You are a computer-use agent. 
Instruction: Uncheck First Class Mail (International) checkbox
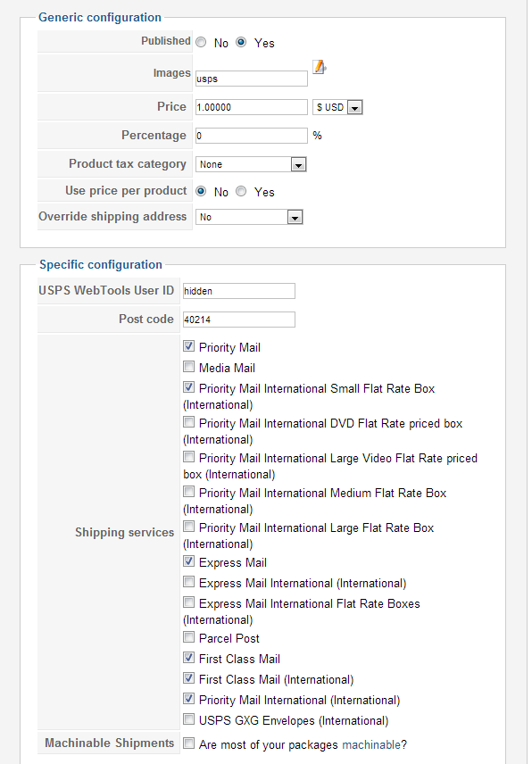tap(188, 678)
